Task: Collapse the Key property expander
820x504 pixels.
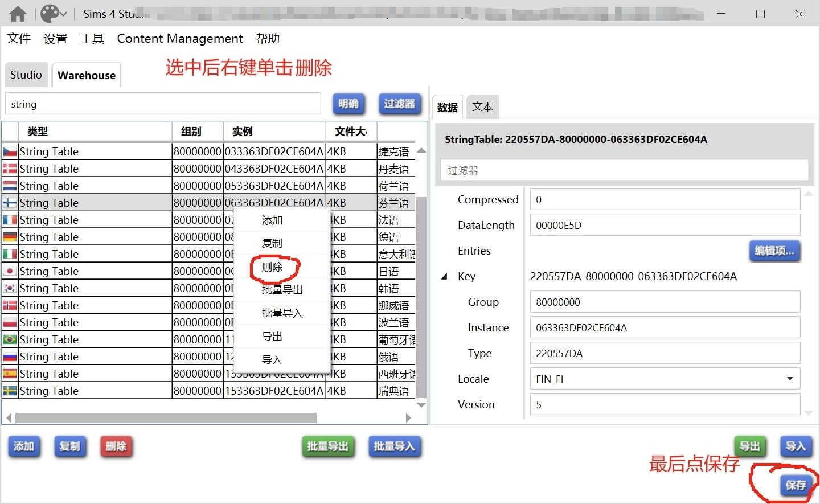Action: (444, 277)
